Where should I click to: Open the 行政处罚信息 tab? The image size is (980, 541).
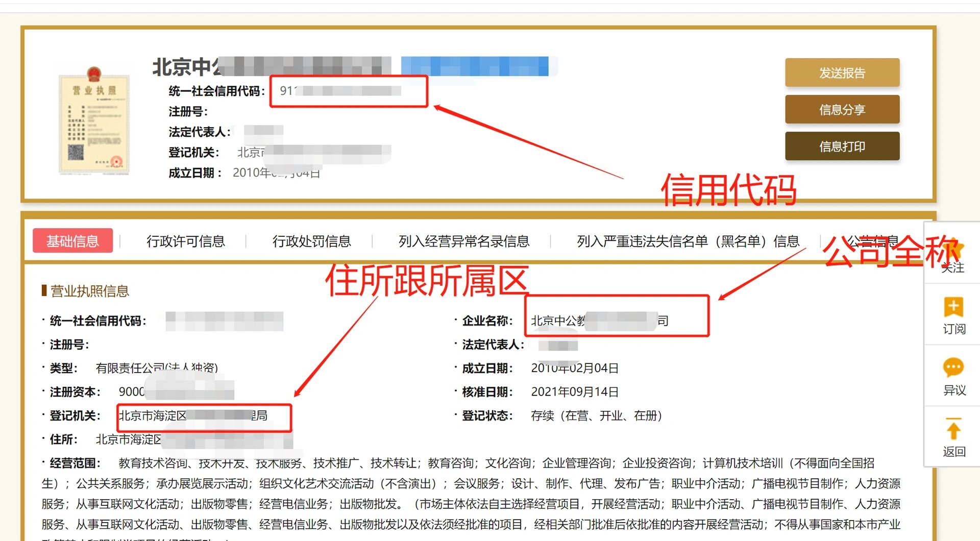312,241
